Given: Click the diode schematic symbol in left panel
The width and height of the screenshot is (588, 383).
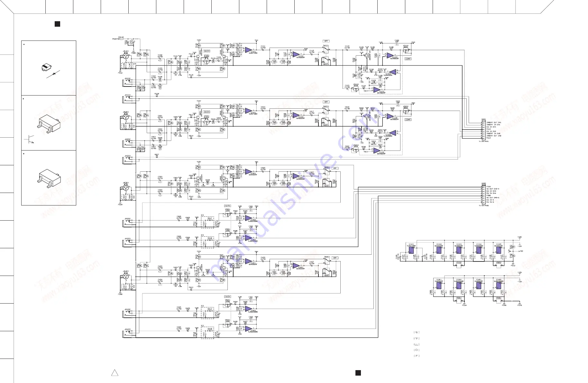Looking at the screenshot, I should click(x=53, y=74).
